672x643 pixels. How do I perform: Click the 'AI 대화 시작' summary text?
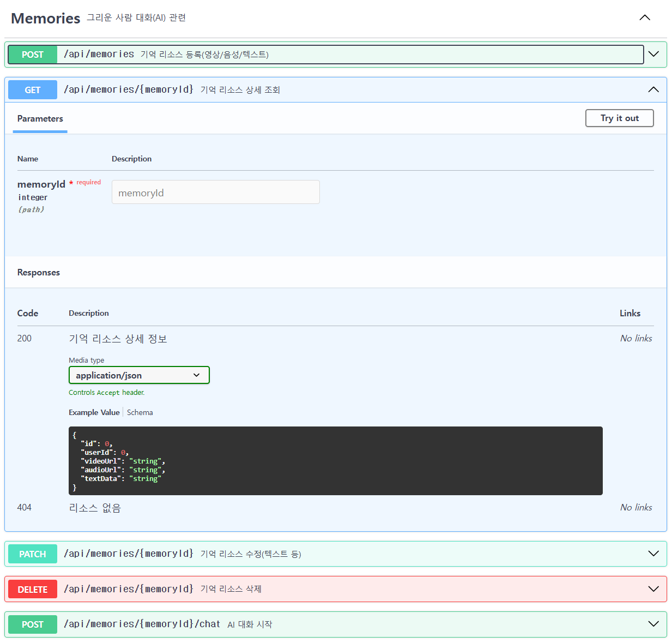click(x=250, y=624)
